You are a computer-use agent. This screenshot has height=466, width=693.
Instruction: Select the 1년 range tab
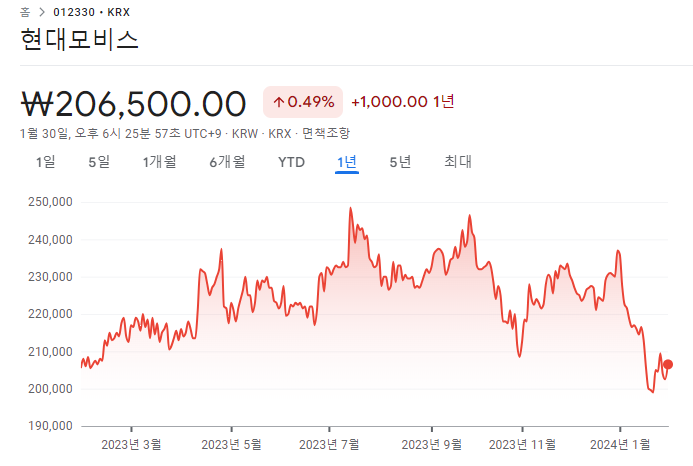pos(347,162)
